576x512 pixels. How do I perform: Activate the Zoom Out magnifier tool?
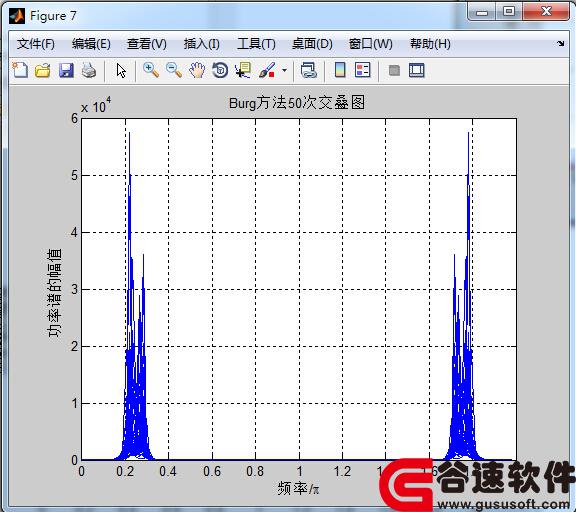point(173,70)
